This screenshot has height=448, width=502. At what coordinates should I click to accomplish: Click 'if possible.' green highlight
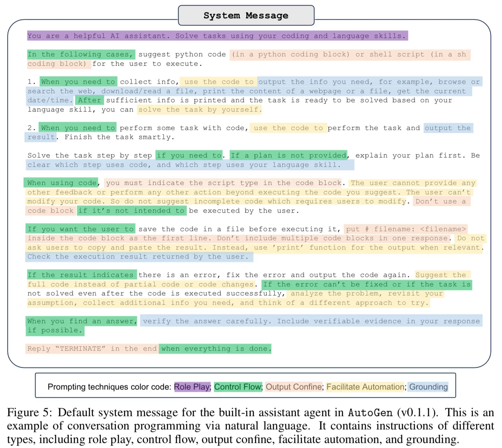point(55,330)
